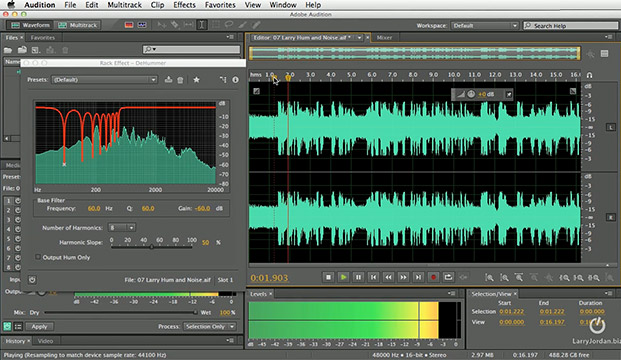Expand Number of Harmonics dropdown
The height and width of the screenshot is (360, 621).
tap(122, 227)
